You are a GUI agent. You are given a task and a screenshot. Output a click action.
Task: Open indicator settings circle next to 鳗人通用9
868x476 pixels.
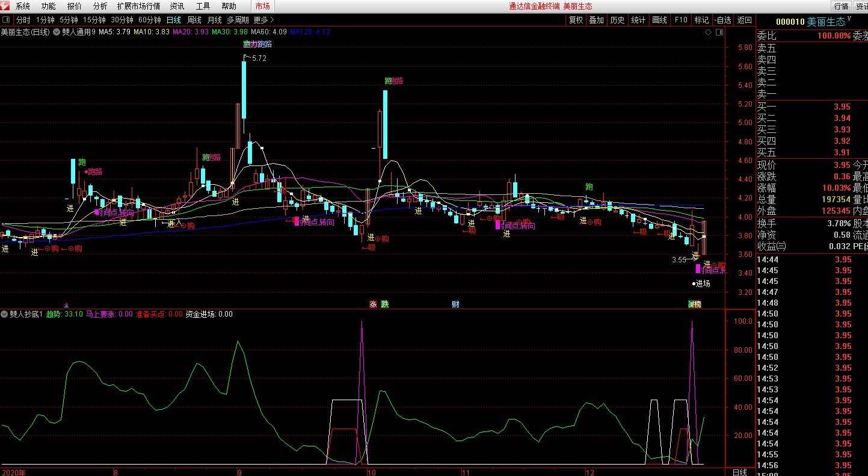tap(57, 32)
